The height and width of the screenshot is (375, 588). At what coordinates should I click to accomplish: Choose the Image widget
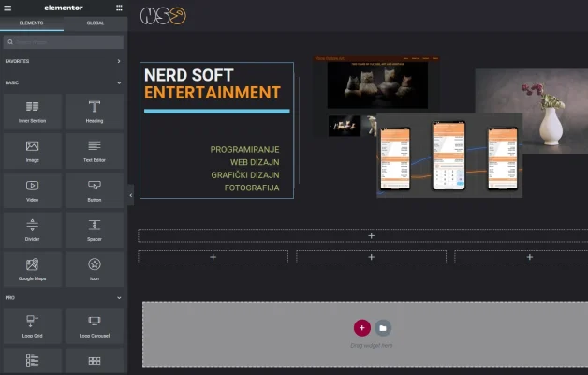pos(32,151)
